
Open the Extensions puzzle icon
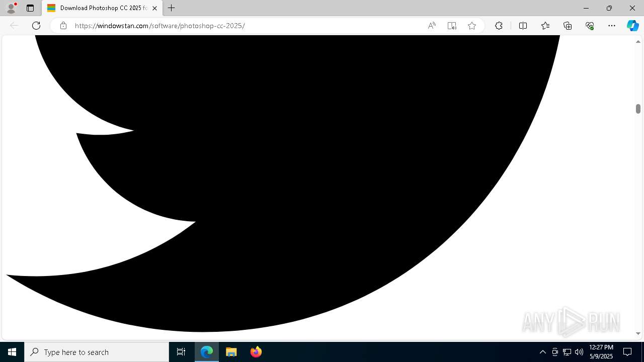coord(499,26)
